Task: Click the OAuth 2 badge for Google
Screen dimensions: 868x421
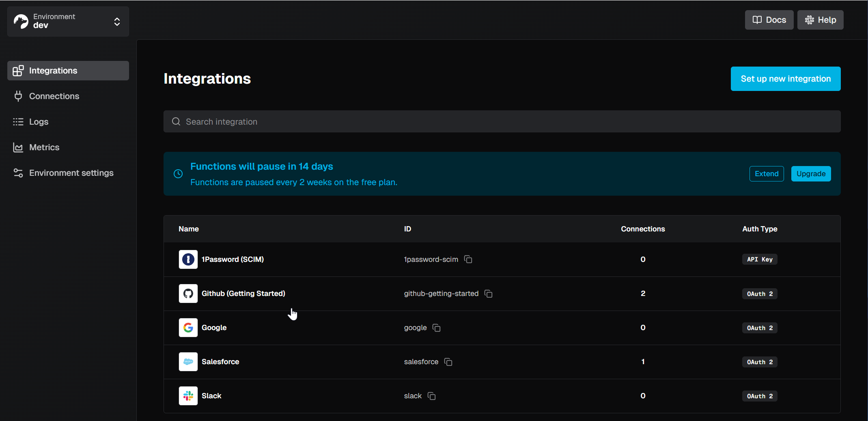Action: coord(760,328)
